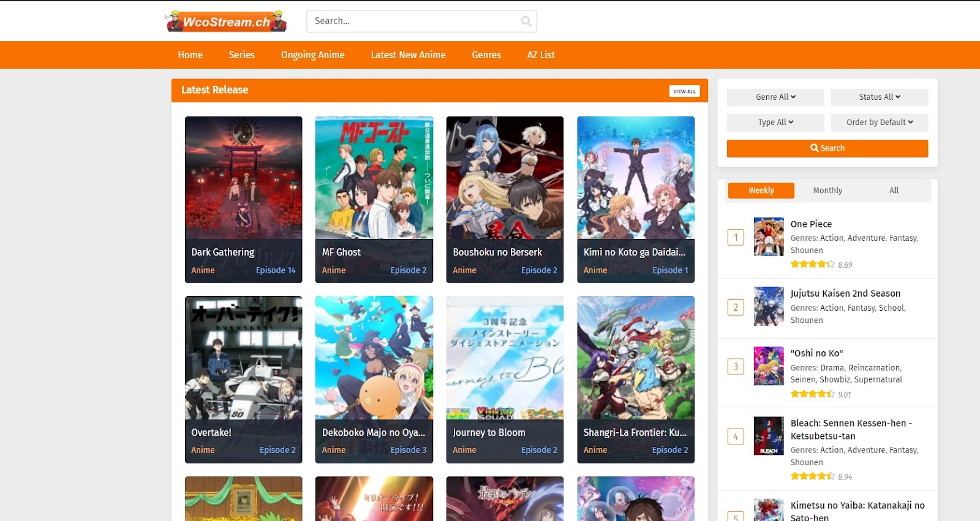The width and height of the screenshot is (980, 521).
Task: Switch to the Monthly ranking tab
Action: pyautogui.click(x=827, y=191)
